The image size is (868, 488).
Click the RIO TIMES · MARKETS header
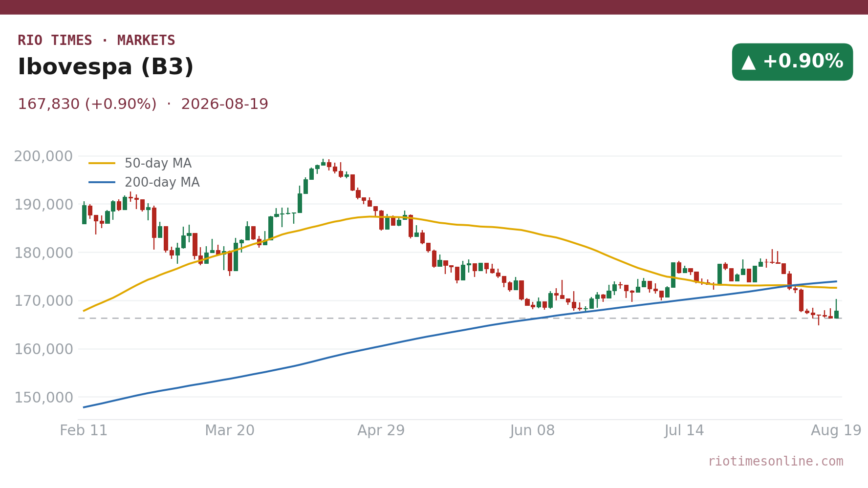point(96,41)
